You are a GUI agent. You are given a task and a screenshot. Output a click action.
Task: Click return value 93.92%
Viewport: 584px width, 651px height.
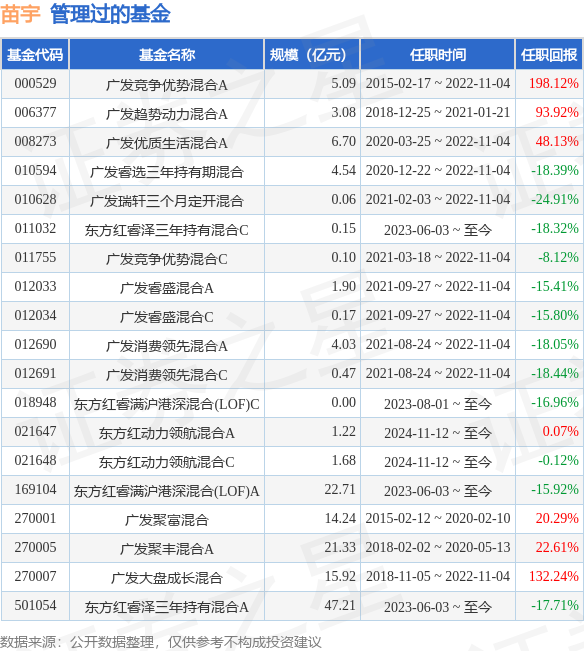(x=557, y=113)
